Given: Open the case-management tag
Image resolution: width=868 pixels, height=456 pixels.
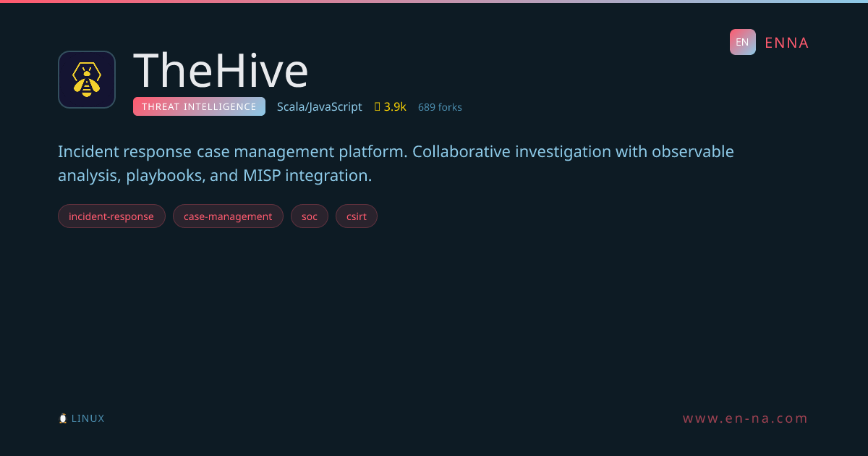Looking at the screenshot, I should click(x=228, y=216).
